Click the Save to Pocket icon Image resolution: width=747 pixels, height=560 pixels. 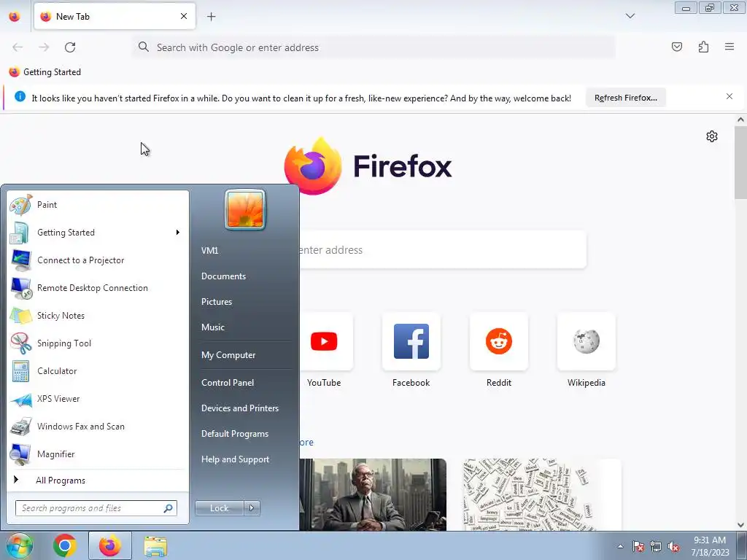point(677,47)
